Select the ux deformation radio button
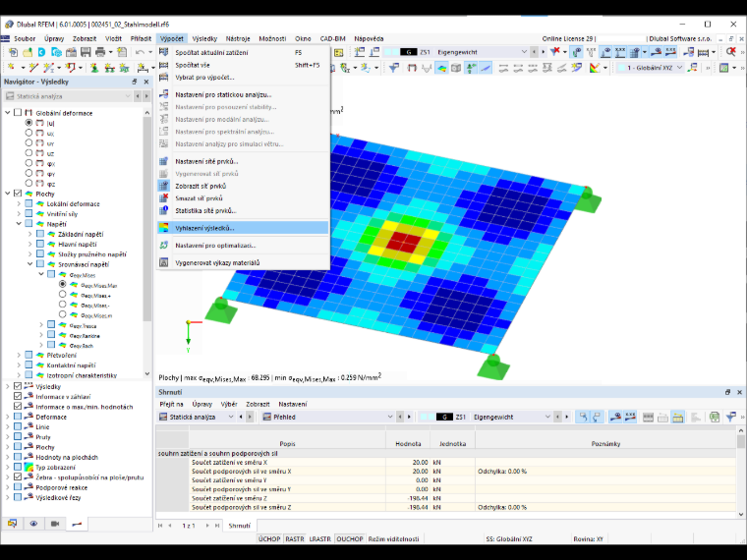 click(x=29, y=133)
